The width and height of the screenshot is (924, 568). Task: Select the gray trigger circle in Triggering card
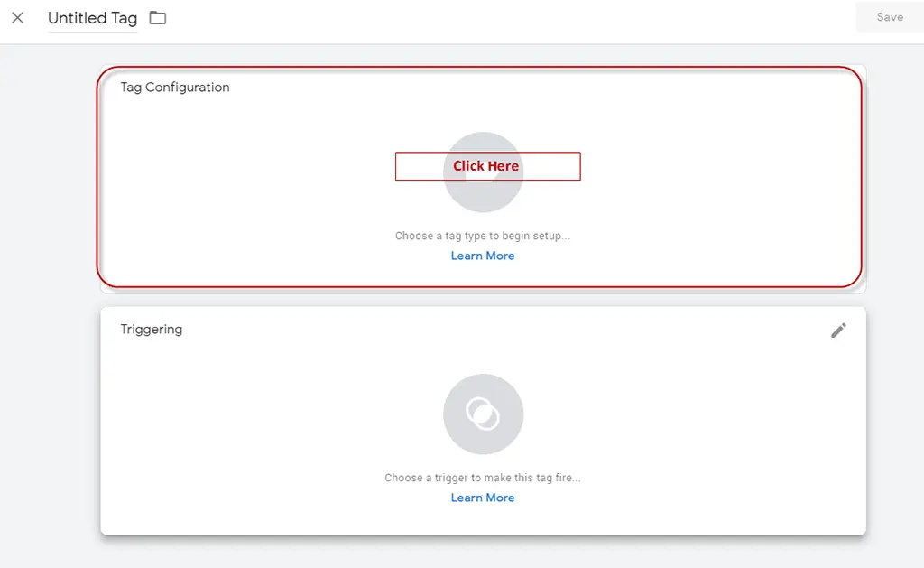pos(484,414)
